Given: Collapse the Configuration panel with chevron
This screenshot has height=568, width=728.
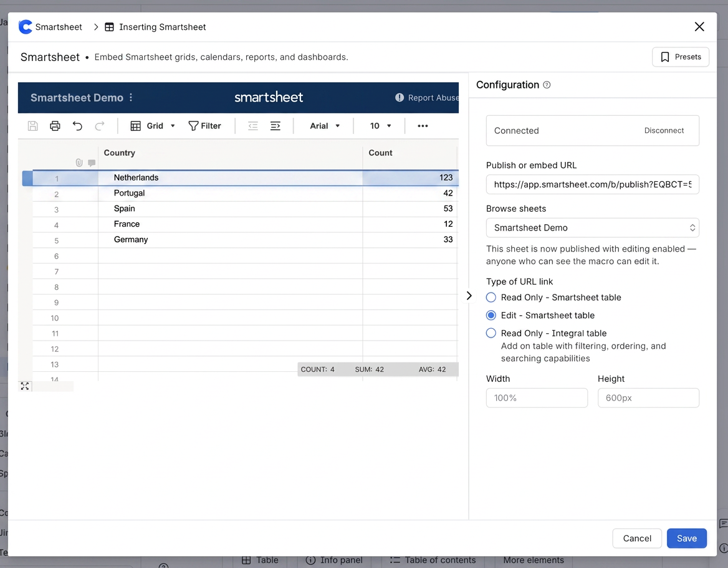Looking at the screenshot, I should [x=469, y=296].
